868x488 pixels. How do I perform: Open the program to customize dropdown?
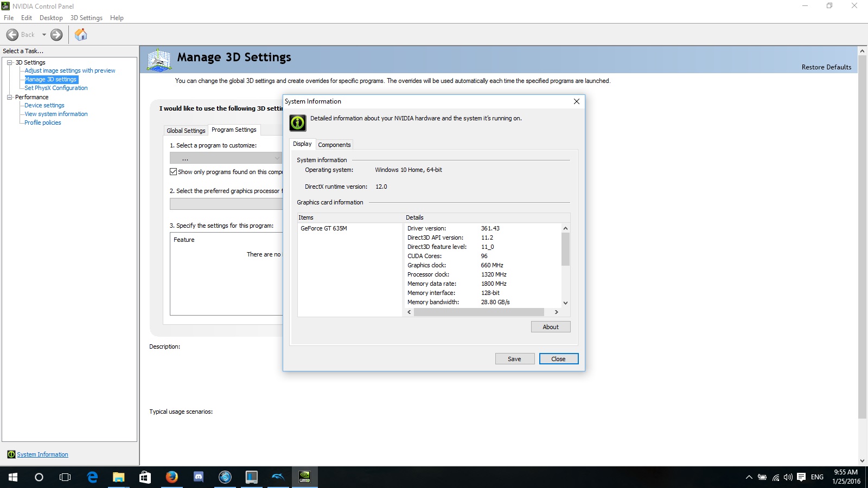pyautogui.click(x=226, y=158)
